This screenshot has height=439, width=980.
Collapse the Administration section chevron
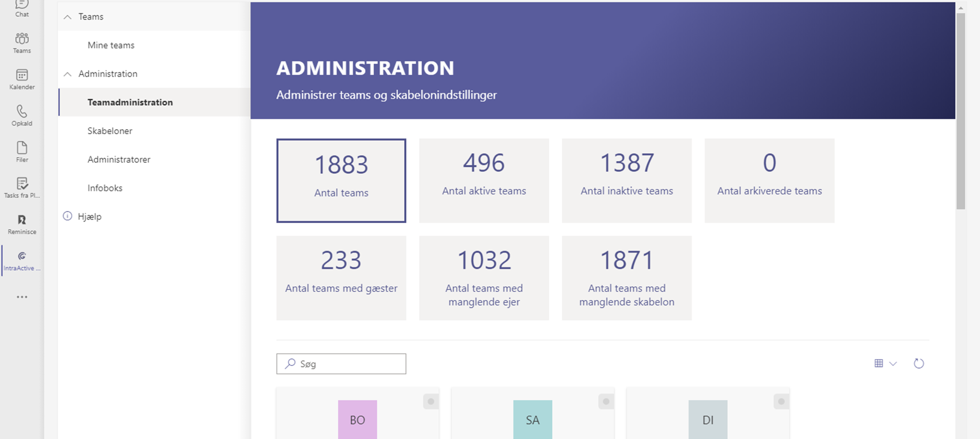[67, 74]
